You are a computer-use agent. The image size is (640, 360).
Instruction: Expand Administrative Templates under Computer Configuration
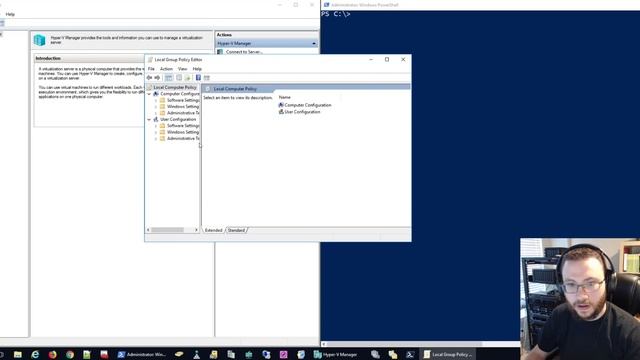(156, 113)
